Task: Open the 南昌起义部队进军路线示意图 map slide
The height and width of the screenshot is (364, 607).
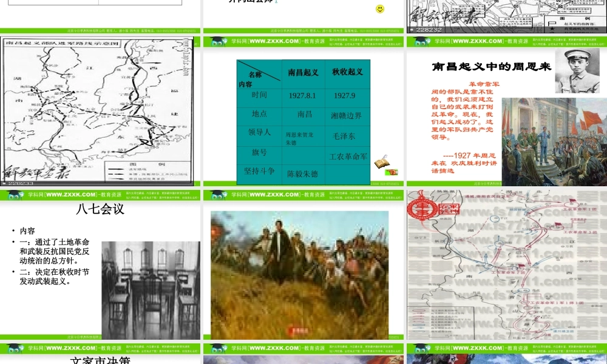Action: tap(97, 112)
